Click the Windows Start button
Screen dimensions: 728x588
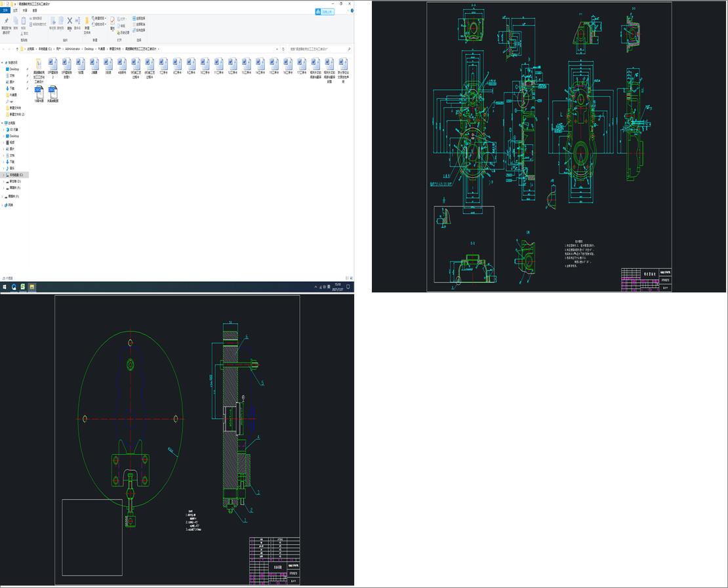click(5, 287)
